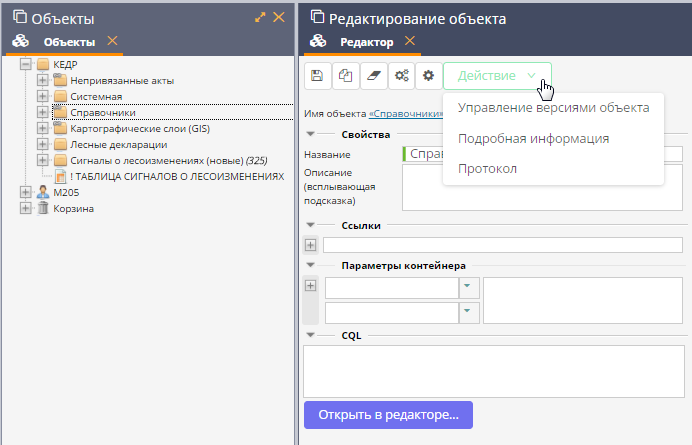This screenshot has width=692, height=445.
Task: Click the M205 user icon
Action: (x=43, y=192)
